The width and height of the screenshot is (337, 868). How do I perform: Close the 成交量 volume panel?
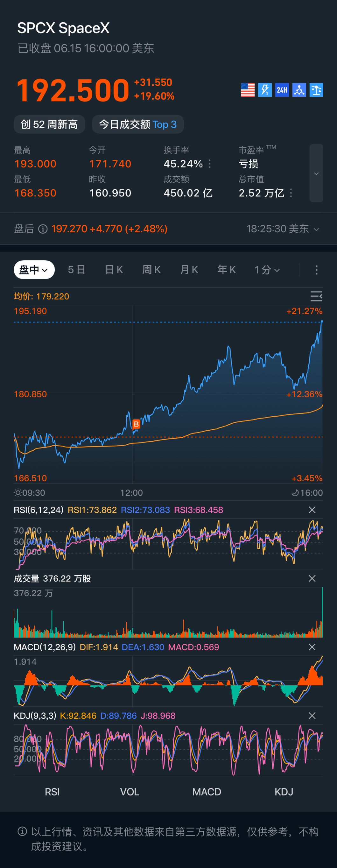tap(312, 579)
